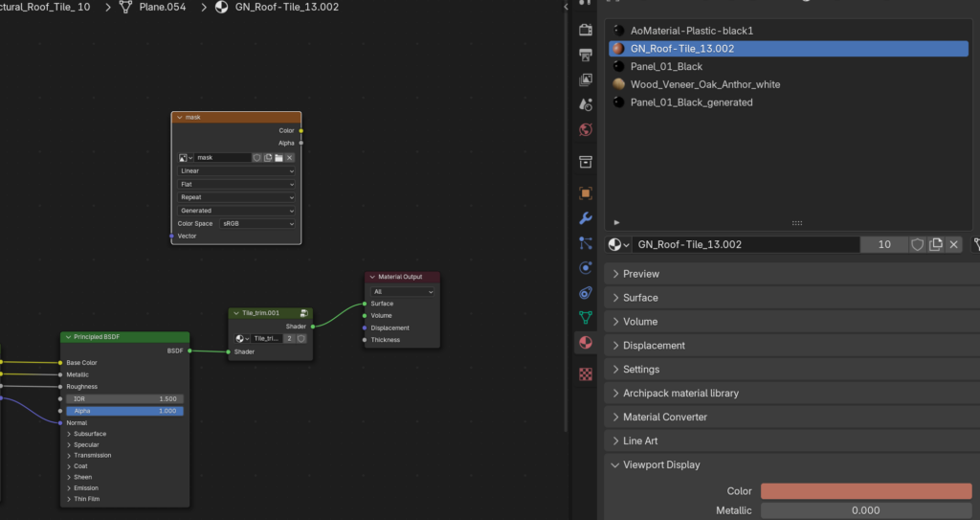This screenshot has height=520, width=980.
Task: Browse images dropdown in mask node
Action: [186, 158]
